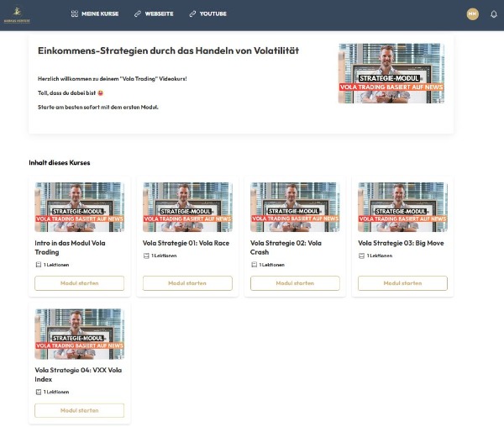Click the notification bell icon
The image size is (504, 427).
point(493,14)
